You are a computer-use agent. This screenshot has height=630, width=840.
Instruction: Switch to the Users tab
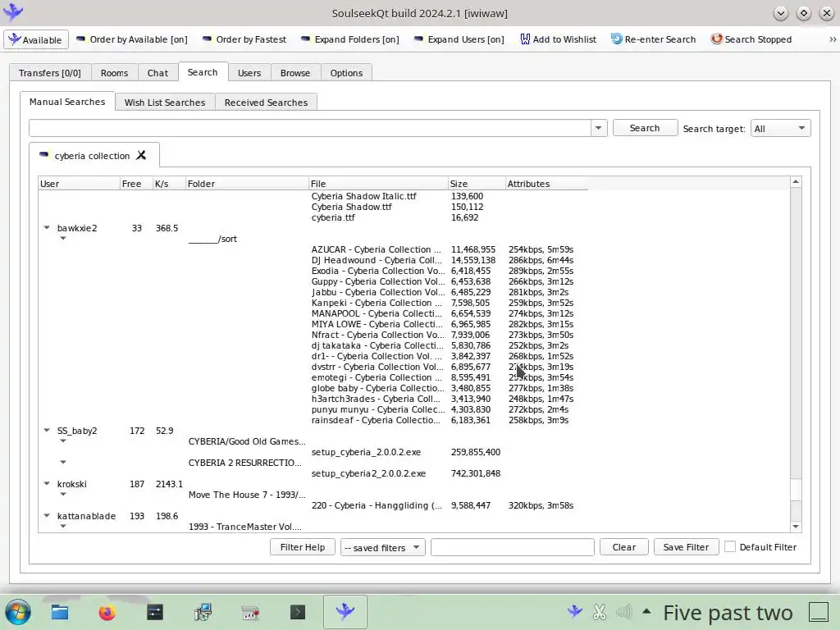pos(249,73)
